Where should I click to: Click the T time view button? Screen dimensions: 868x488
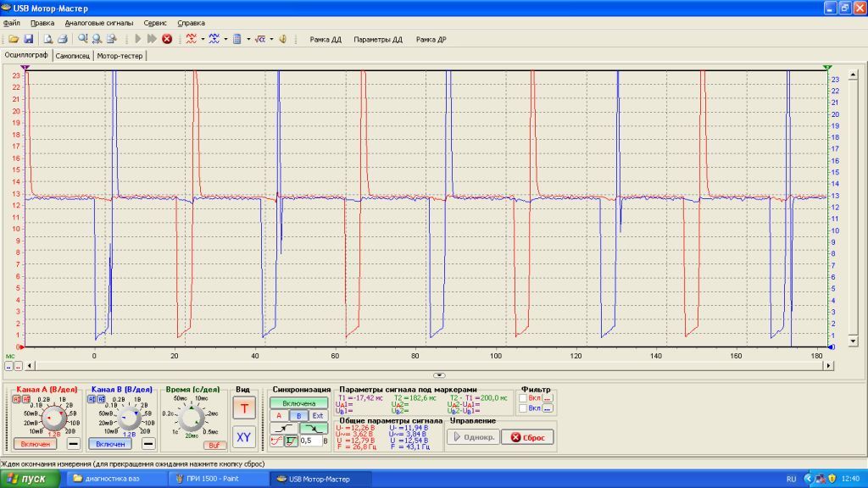point(244,408)
